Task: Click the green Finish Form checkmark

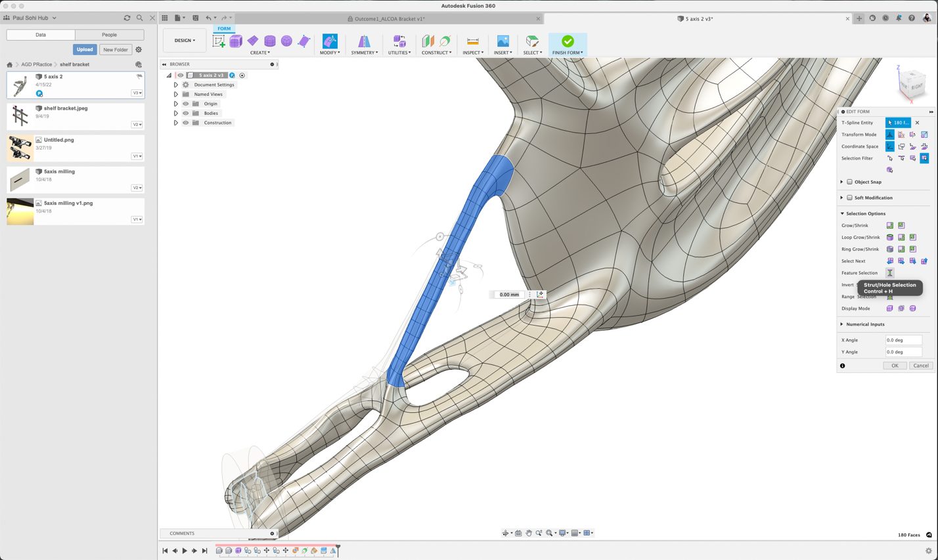Action: point(567,41)
